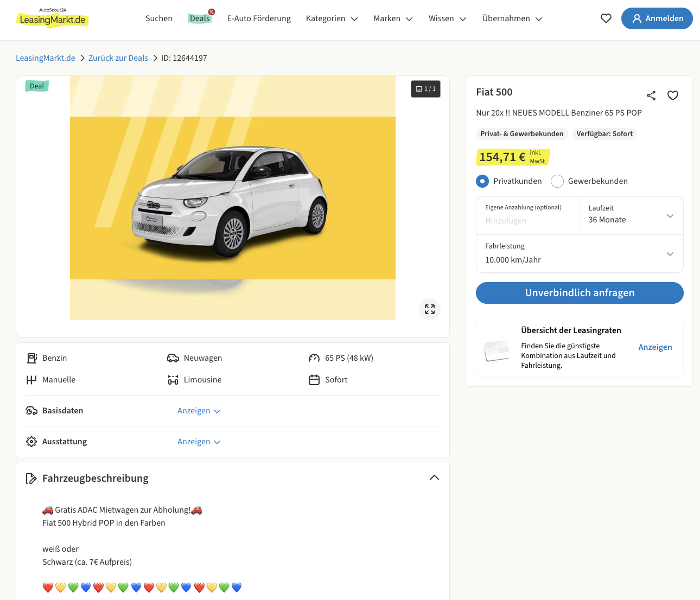Click the Basisdaten car icon
The image size is (700, 600).
(31, 411)
